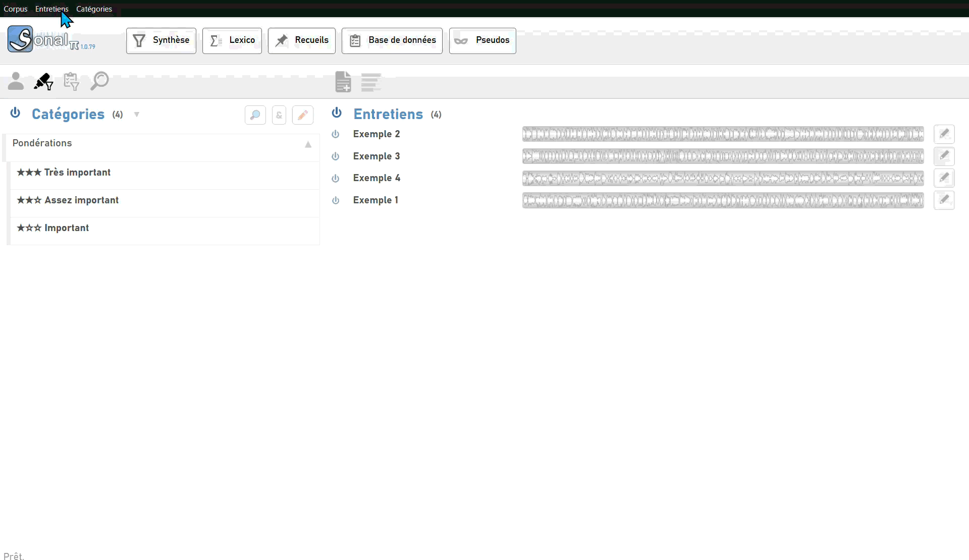Click the Exemple 1 interview name
969x560 pixels.
point(375,200)
